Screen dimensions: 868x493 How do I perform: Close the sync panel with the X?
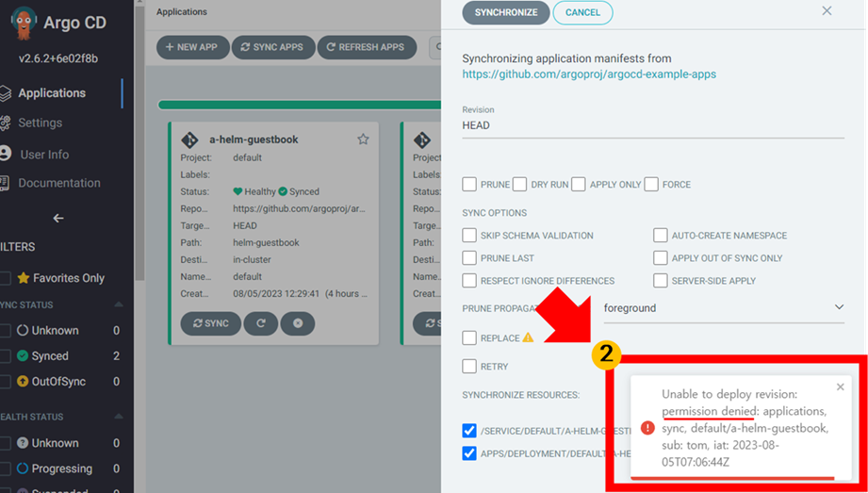pyautogui.click(x=827, y=10)
